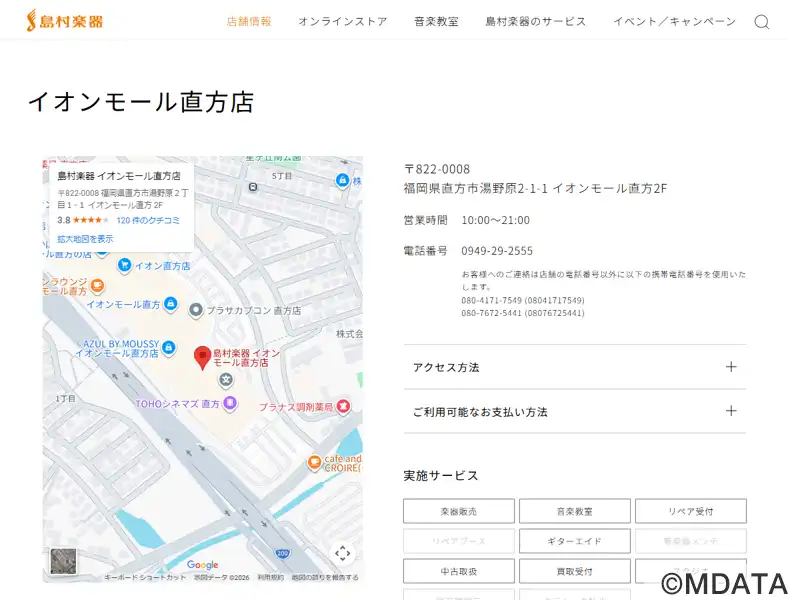The height and width of the screenshot is (600, 800).
Task: Click the ギターエイド service button
Action: (x=574, y=541)
